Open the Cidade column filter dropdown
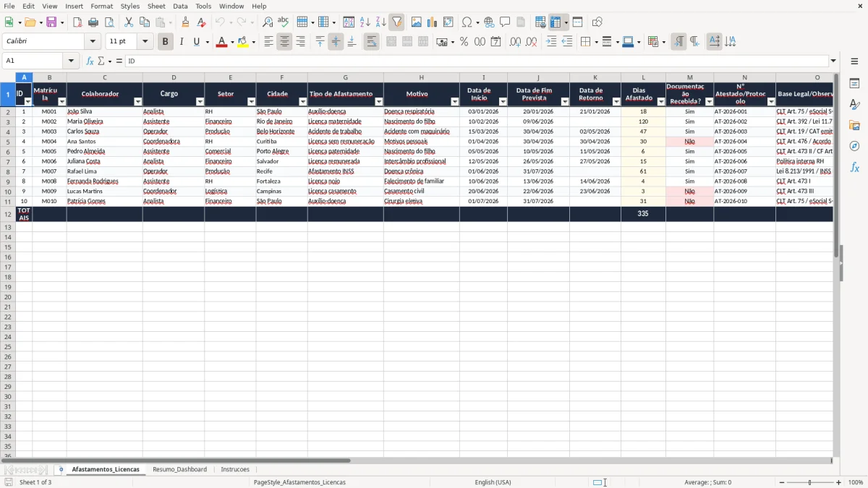 tap(302, 102)
